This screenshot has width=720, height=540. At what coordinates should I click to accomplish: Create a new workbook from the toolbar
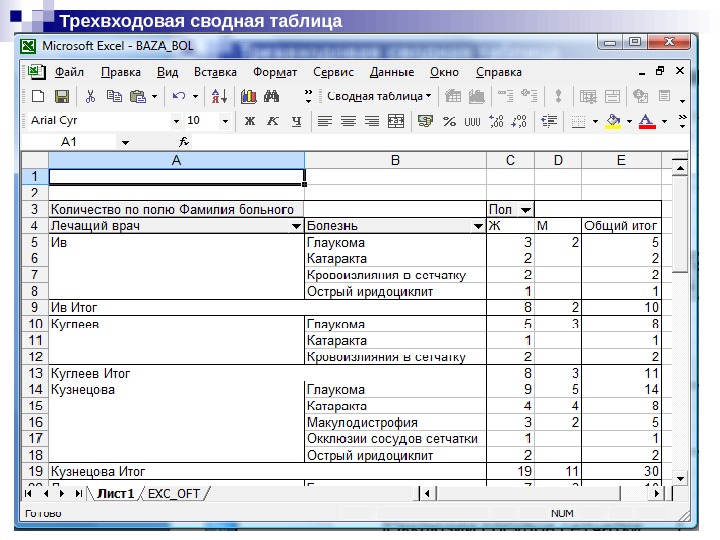click(x=38, y=96)
